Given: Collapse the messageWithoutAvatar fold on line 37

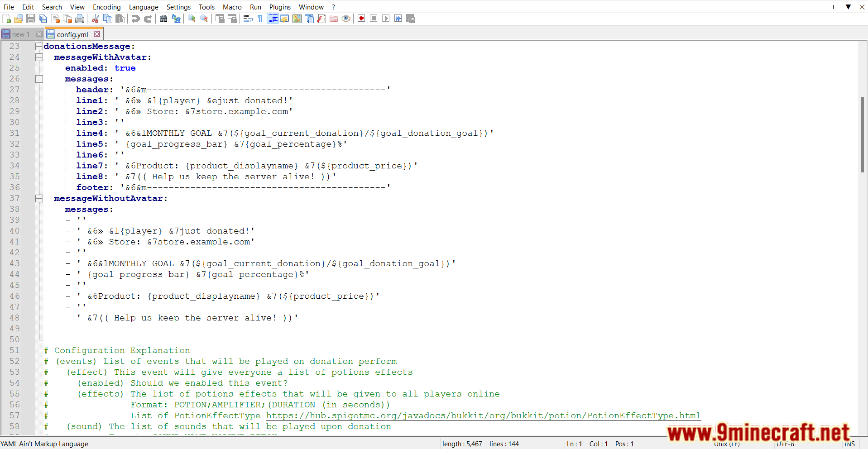Looking at the screenshot, I should click(x=39, y=198).
